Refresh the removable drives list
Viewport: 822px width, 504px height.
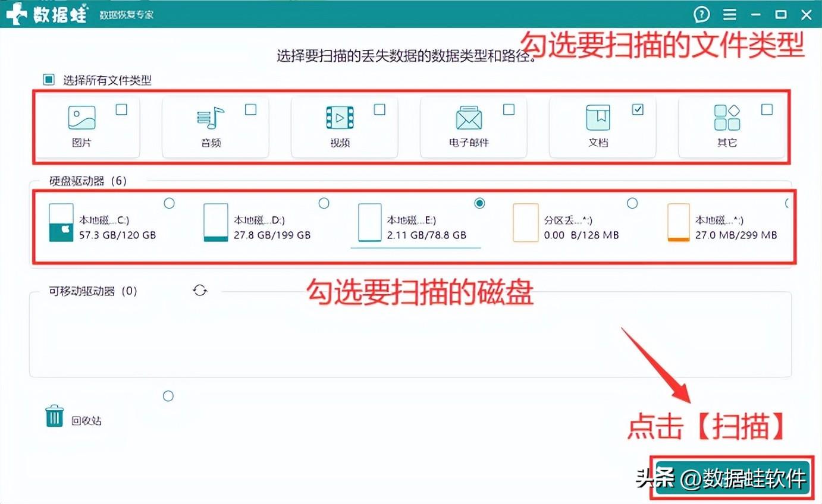pyautogui.click(x=200, y=291)
